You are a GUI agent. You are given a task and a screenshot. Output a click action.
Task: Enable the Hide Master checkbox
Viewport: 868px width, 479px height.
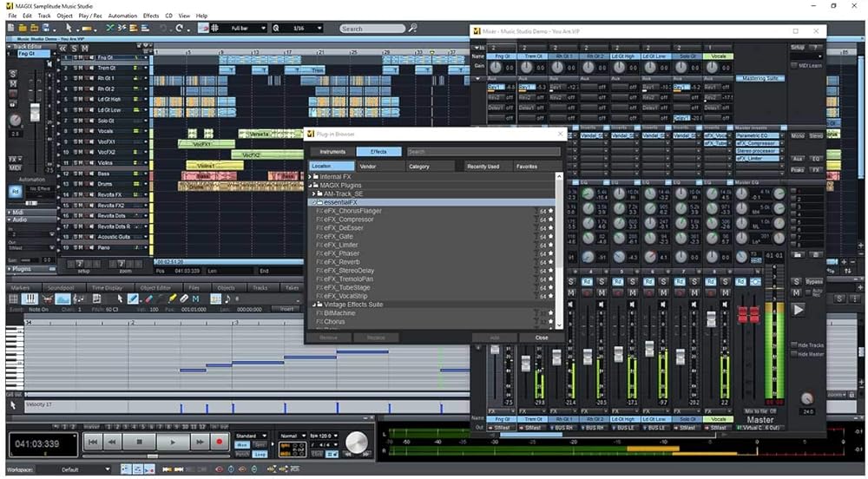794,354
